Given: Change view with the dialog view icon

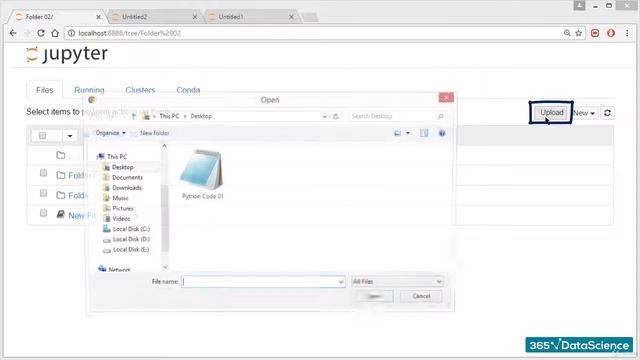Looking at the screenshot, I should coord(397,133).
